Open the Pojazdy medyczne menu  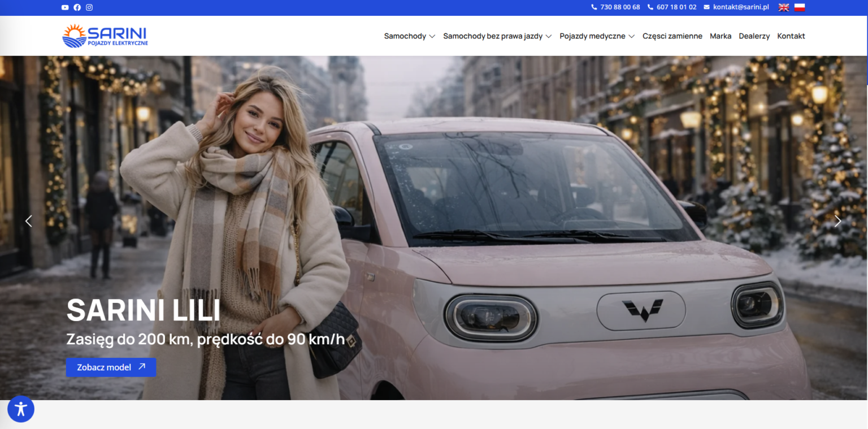(593, 36)
